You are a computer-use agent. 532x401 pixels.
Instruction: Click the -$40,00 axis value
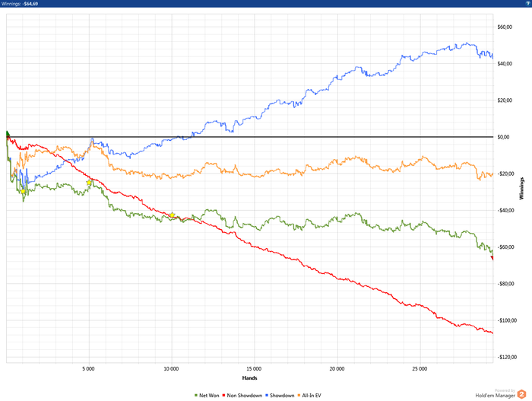[x=505, y=211]
